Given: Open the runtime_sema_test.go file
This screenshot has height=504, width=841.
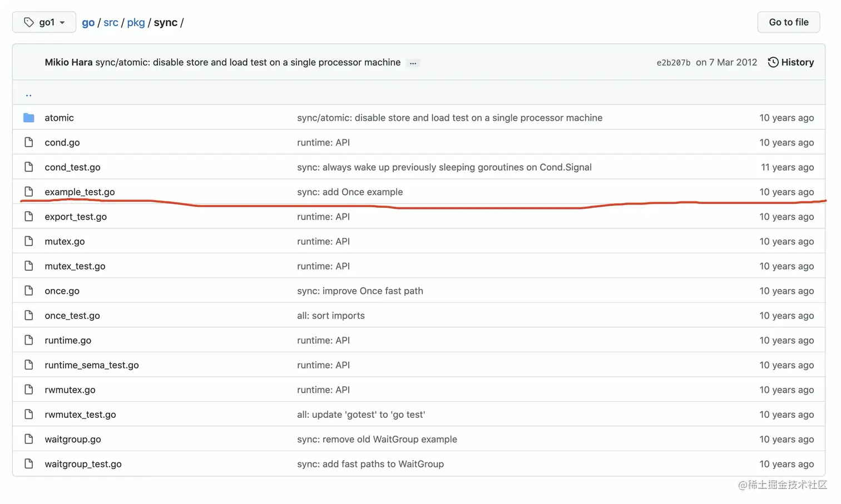Looking at the screenshot, I should [x=92, y=365].
